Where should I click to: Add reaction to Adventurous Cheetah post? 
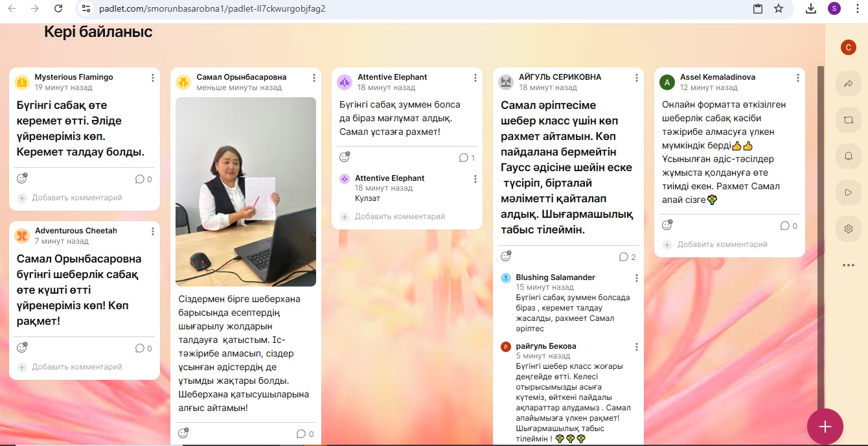(x=21, y=348)
